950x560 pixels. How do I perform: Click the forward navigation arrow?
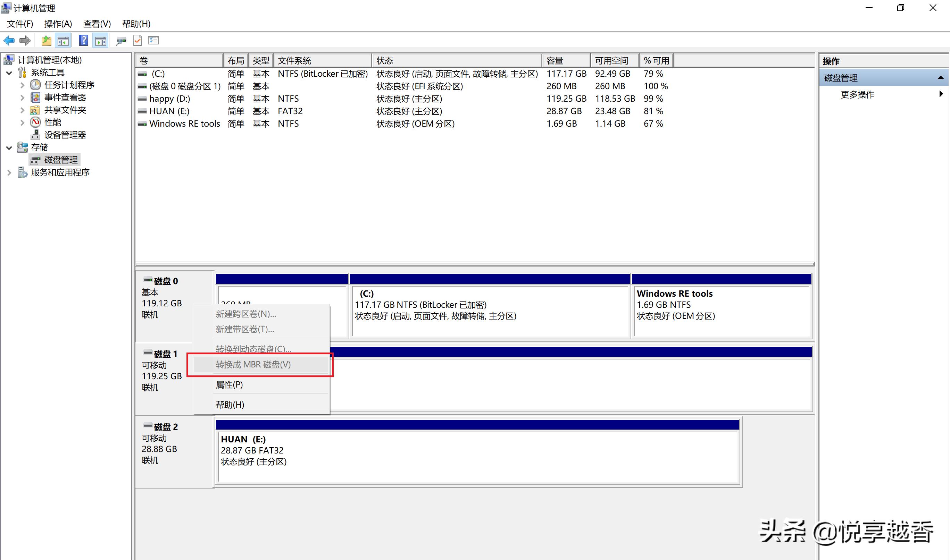pos(25,40)
